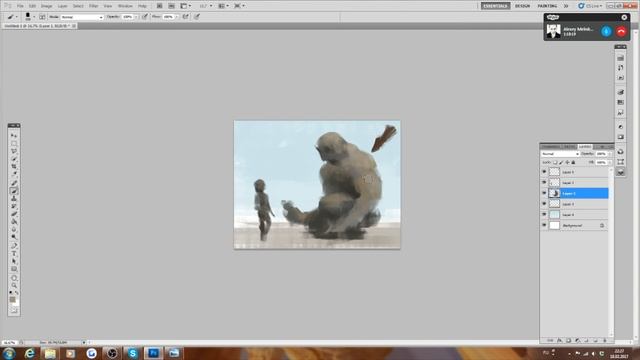Switch to the Painting workspace
The width and height of the screenshot is (640, 360).
point(547,6)
